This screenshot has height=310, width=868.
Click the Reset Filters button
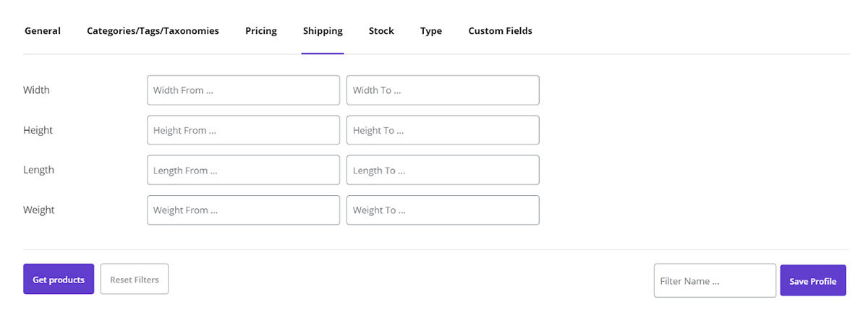point(135,279)
